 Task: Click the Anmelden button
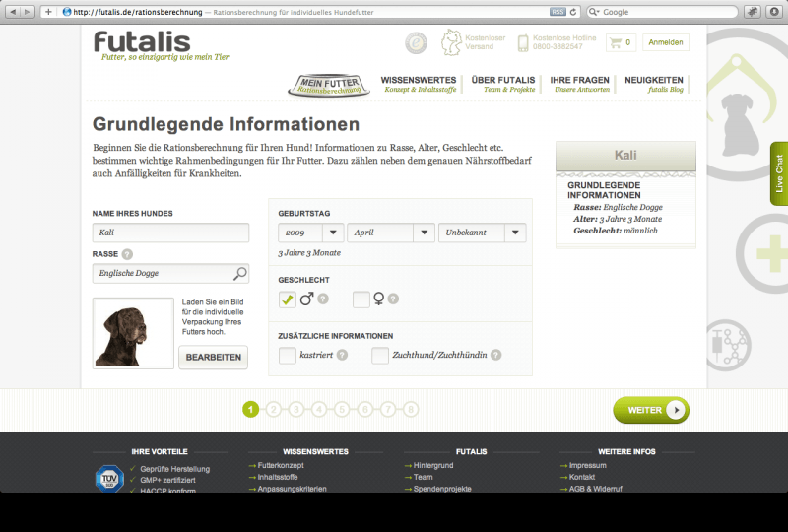[x=666, y=42]
